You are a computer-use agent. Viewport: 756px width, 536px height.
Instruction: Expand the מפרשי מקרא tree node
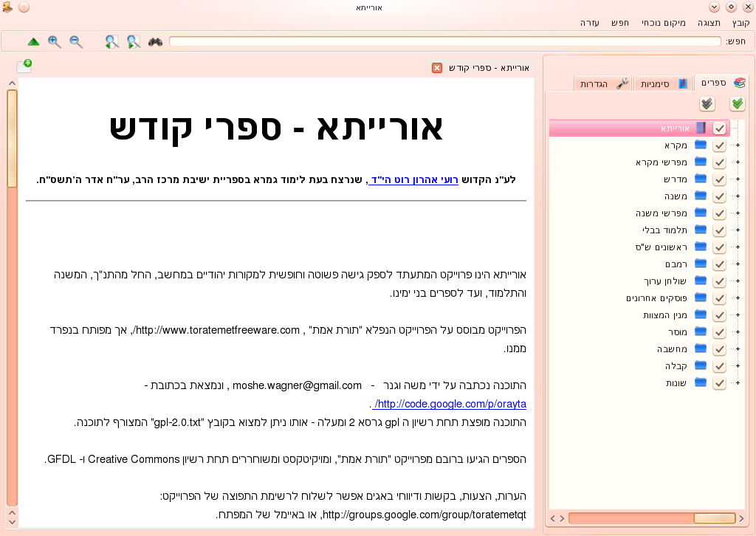click(x=738, y=162)
